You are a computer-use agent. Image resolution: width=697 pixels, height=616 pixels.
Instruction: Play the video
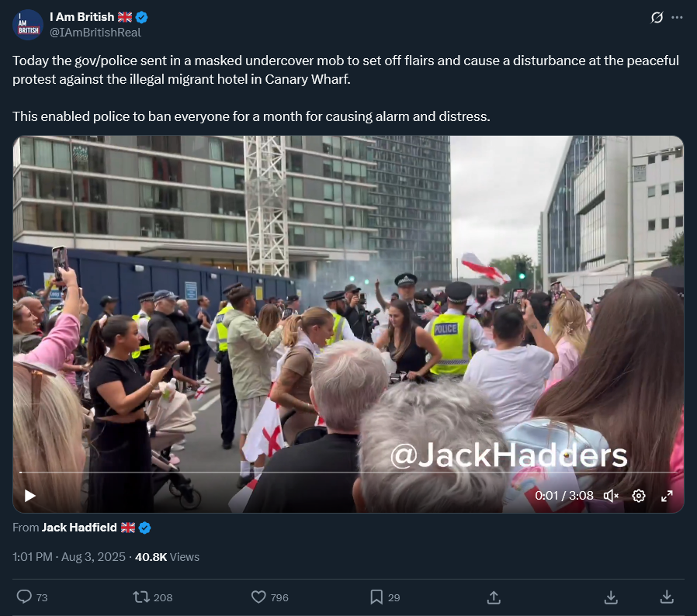click(x=29, y=496)
